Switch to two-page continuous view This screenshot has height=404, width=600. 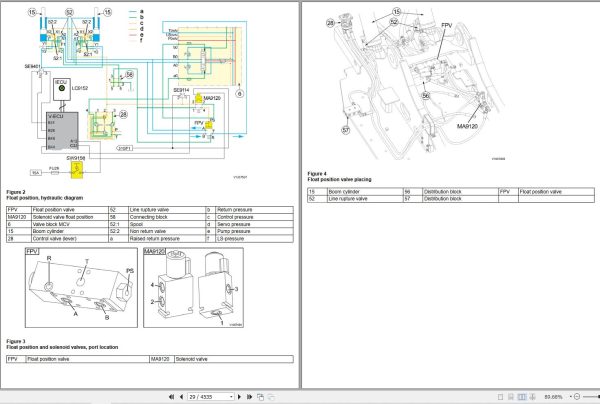532,397
